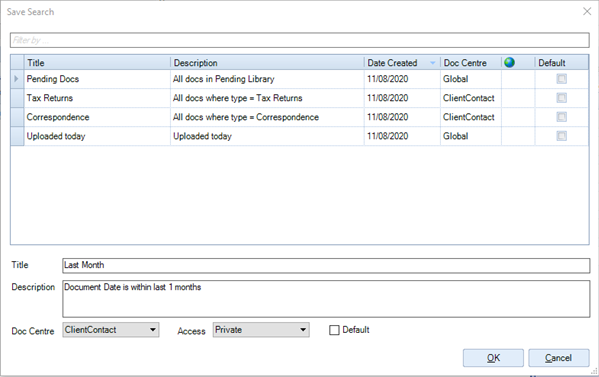Select the Tax Returns title cell

97,98
